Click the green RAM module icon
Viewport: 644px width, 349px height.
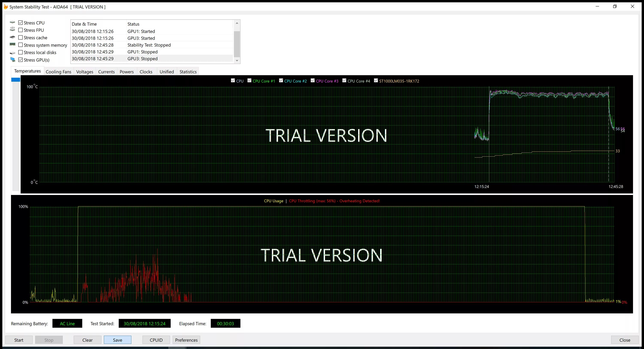pos(12,44)
